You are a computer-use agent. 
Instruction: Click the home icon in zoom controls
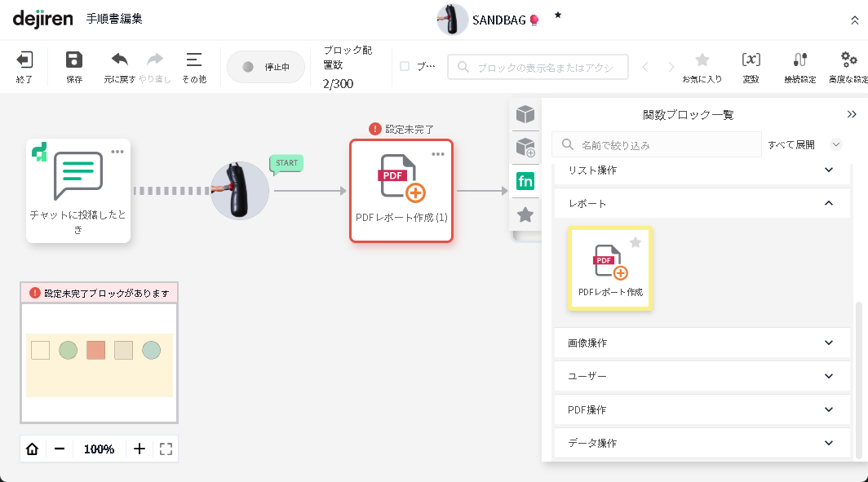[33, 449]
